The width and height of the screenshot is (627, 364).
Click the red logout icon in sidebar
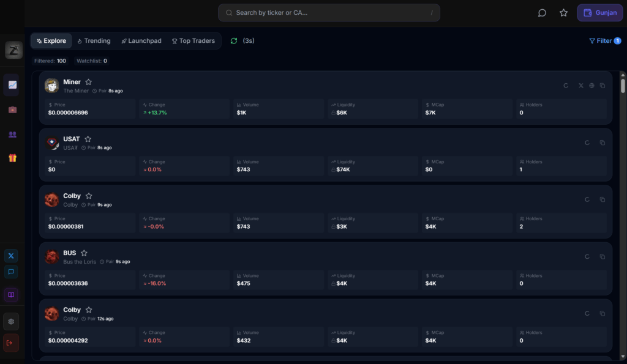11,343
